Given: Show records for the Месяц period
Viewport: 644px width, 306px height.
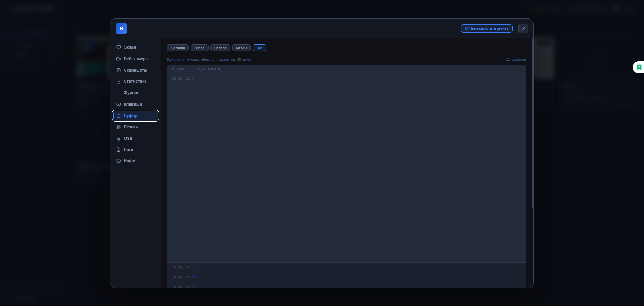Looking at the screenshot, I should click(241, 48).
